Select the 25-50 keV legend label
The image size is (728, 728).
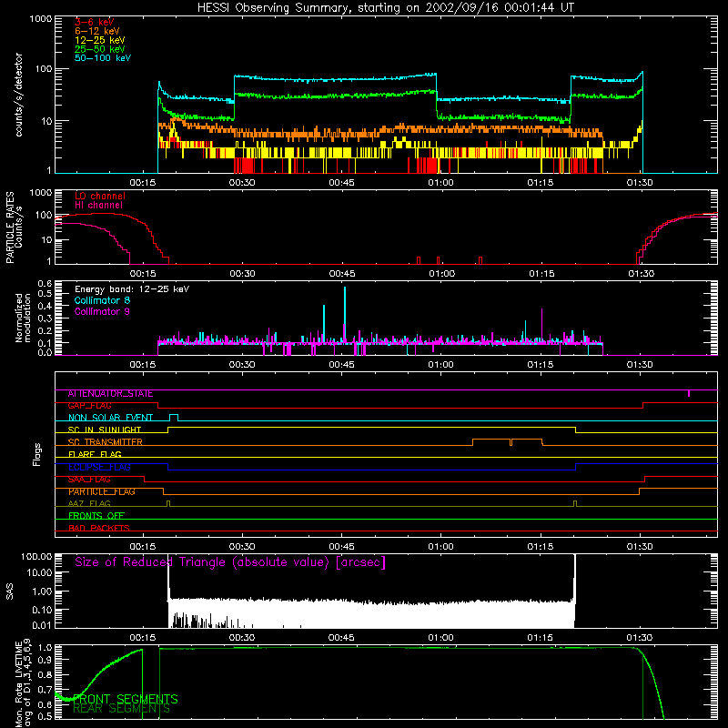click(x=99, y=49)
